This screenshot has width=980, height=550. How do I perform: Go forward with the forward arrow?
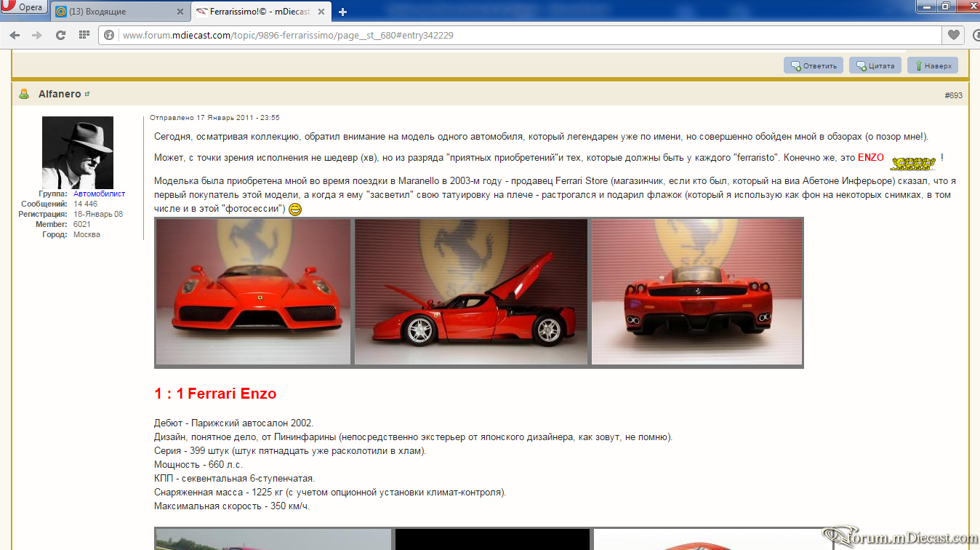coord(37,35)
